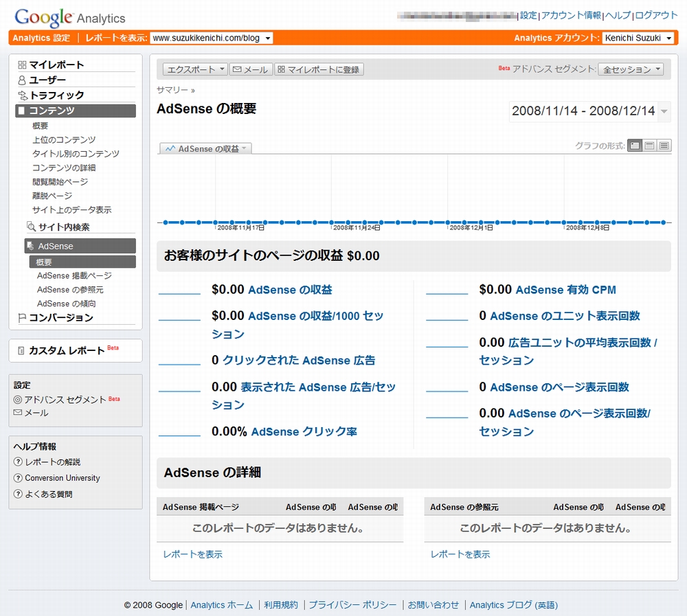Click the AdSense 掲載ページ column header
This screenshot has height=616, width=687.
201,507
